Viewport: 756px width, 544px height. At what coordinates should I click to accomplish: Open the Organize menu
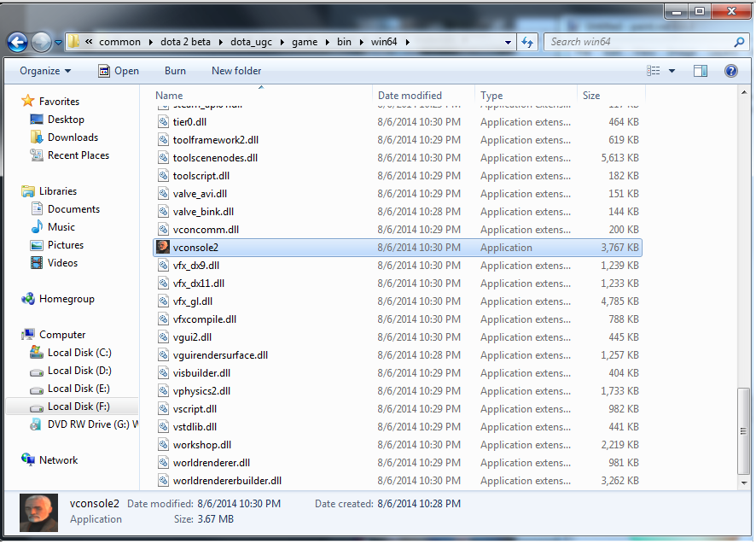(x=45, y=71)
